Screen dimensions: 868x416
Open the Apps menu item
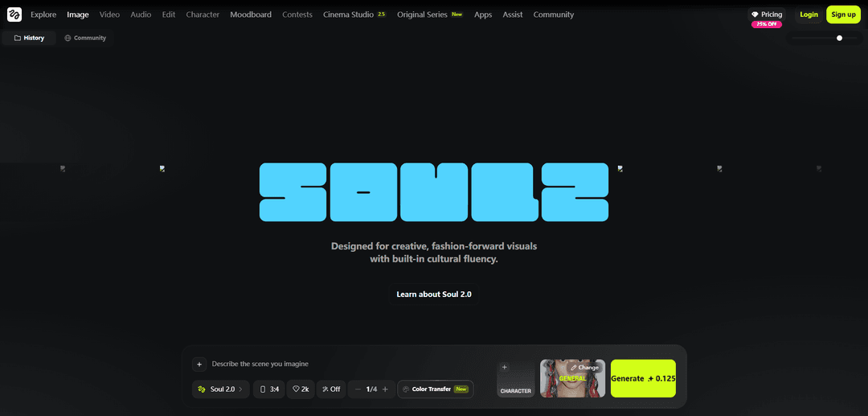(x=483, y=15)
